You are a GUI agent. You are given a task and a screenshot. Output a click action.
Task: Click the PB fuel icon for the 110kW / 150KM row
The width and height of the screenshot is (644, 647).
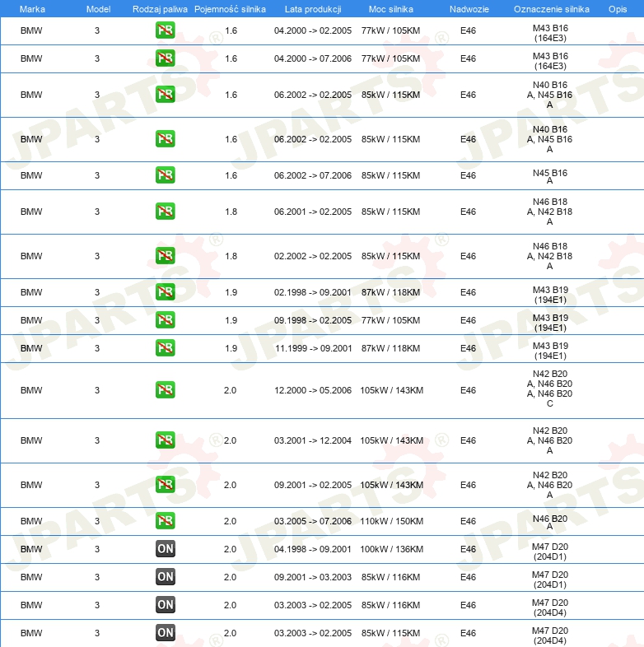[x=166, y=521]
